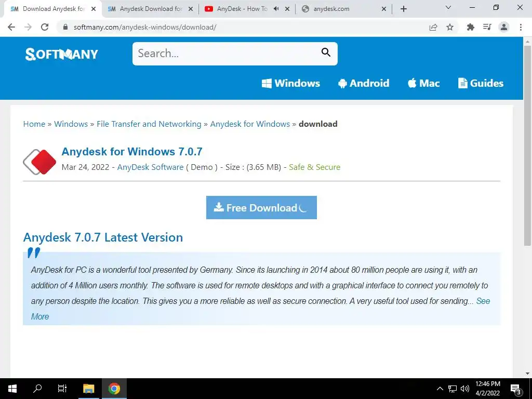Click the Safe & Secure label
Image resolution: width=532 pixels, height=399 pixels.
point(314,167)
